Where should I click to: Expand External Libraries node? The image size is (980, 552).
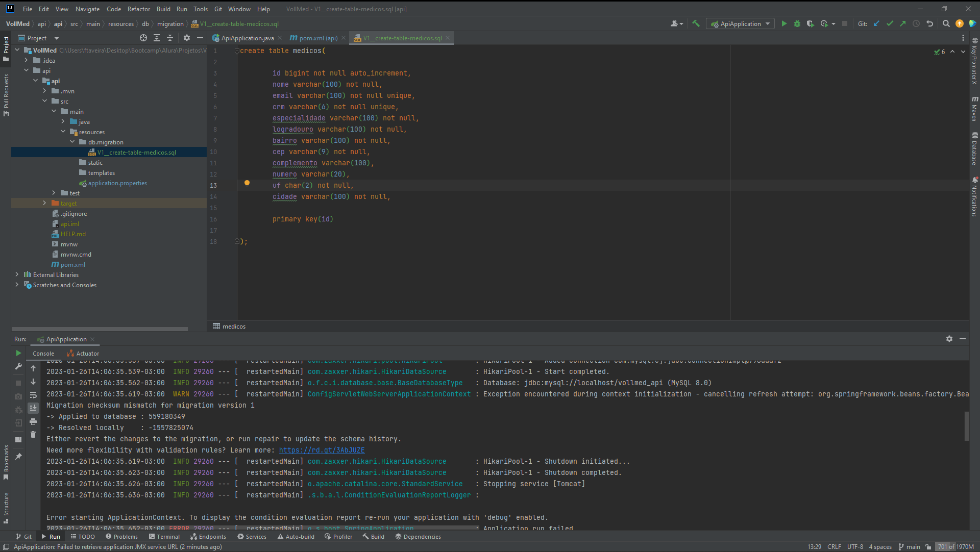click(17, 274)
